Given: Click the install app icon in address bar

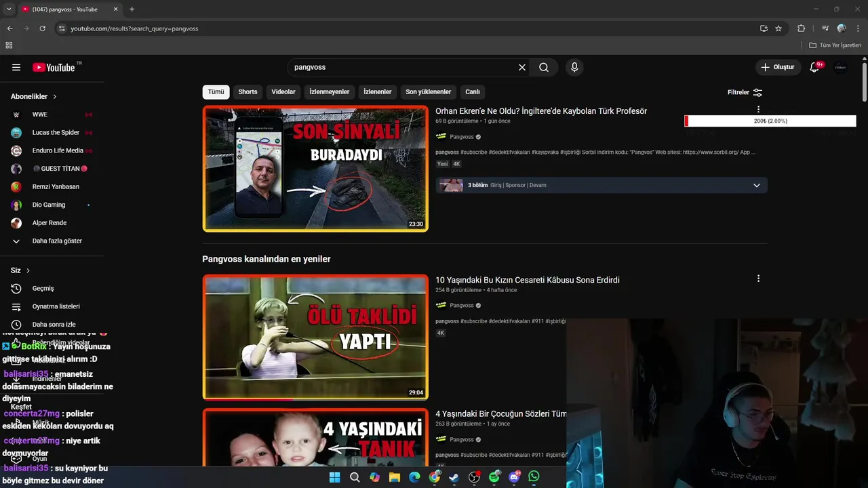Looking at the screenshot, I should (764, 28).
